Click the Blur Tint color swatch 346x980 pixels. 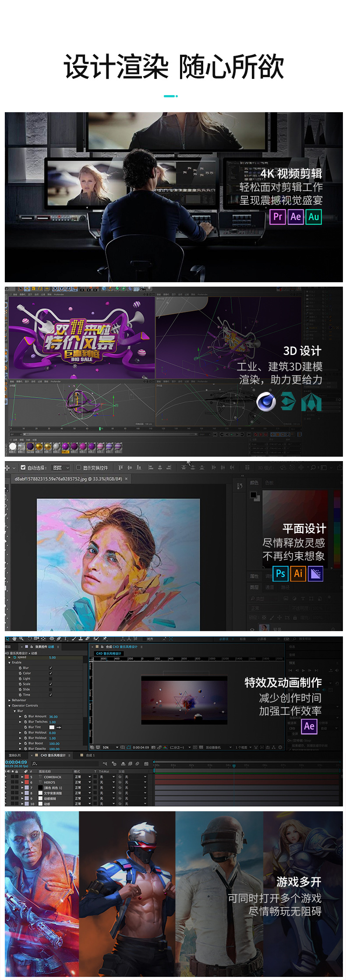[x=52, y=727]
